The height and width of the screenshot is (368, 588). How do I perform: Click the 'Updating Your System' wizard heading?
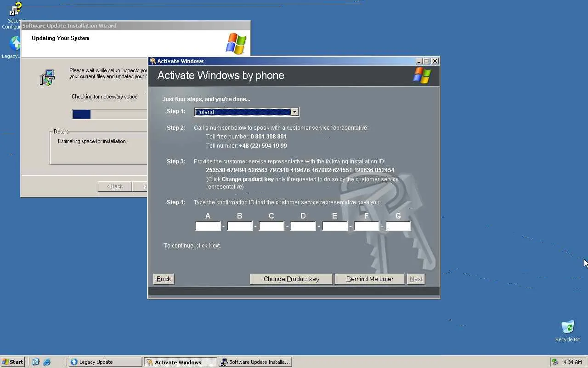(61, 38)
